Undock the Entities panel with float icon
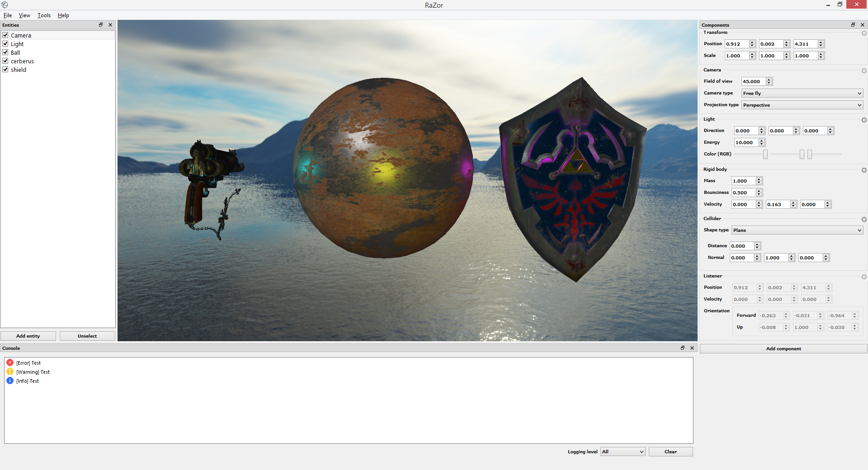 coord(101,25)
